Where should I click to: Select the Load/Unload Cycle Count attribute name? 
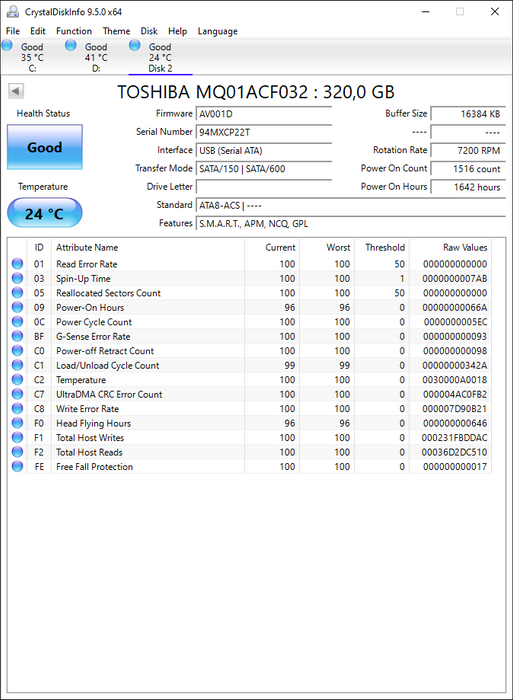107,365
